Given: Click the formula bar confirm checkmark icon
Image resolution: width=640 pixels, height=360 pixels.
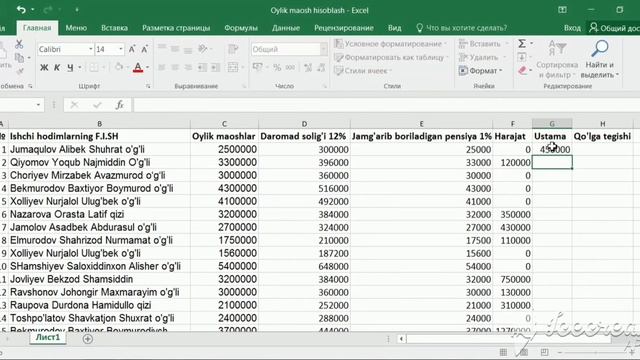Looking at the screenshot, I should click(97, 105).
